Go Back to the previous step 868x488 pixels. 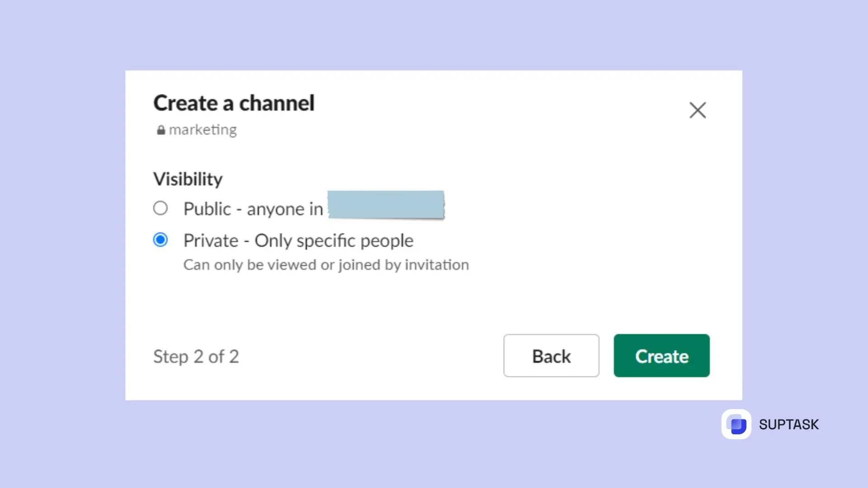(551, 356)
